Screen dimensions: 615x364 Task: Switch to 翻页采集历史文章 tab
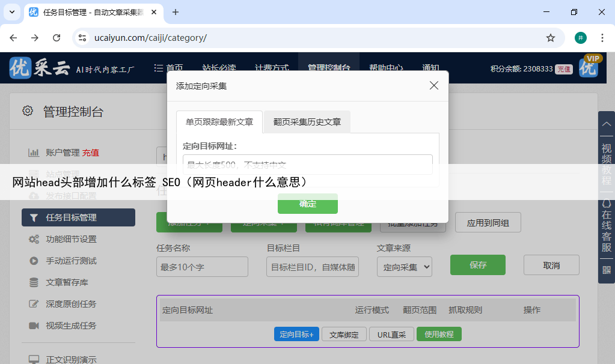point(307,122)
